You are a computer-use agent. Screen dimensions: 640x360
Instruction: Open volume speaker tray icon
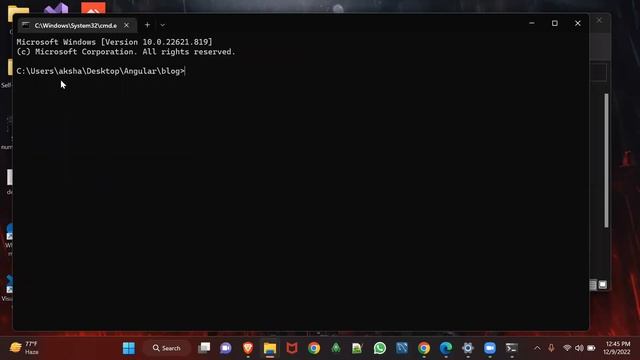pyautogui.click(x=579, y=348)
